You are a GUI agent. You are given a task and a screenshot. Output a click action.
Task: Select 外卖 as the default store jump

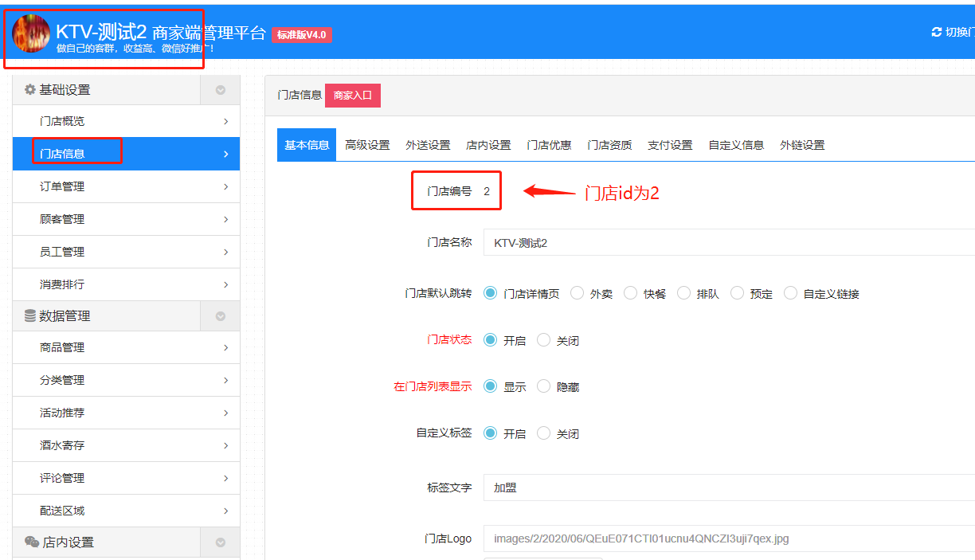pyautogui.click(x=576, y=292)
